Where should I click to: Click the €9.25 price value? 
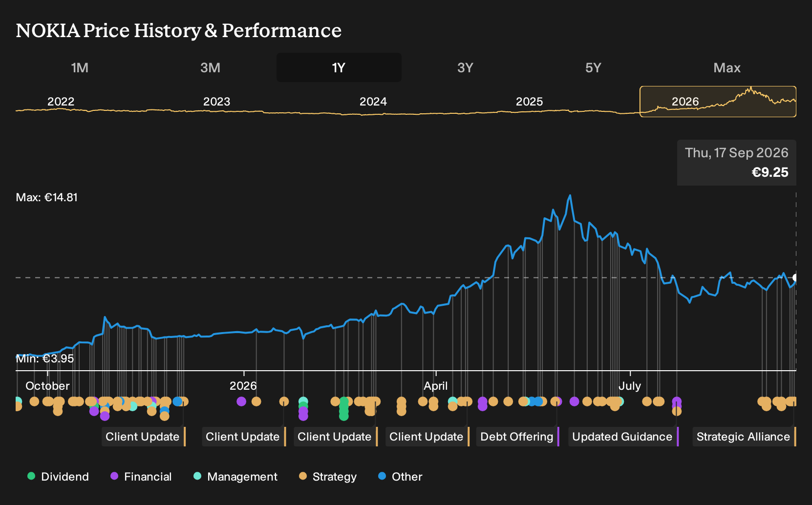point(770,172)
